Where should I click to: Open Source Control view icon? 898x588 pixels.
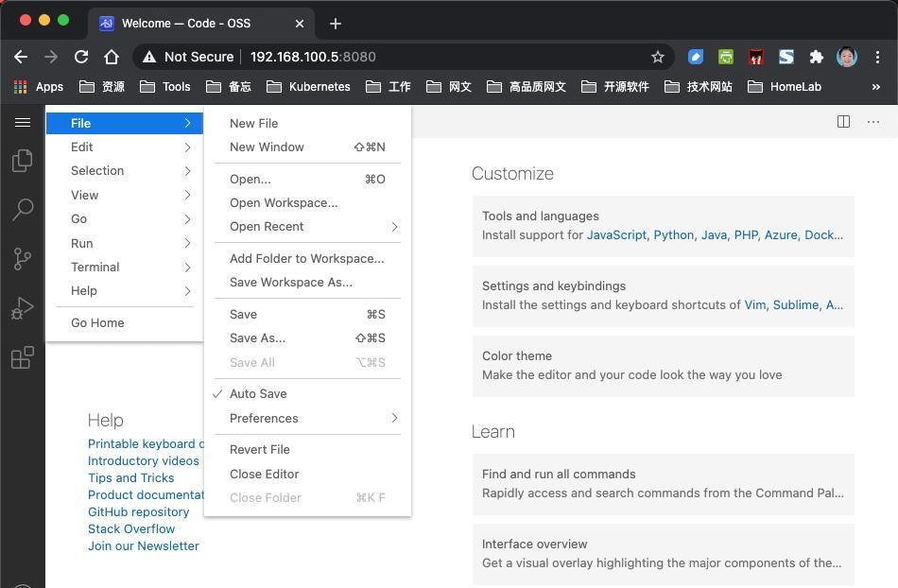22,258
